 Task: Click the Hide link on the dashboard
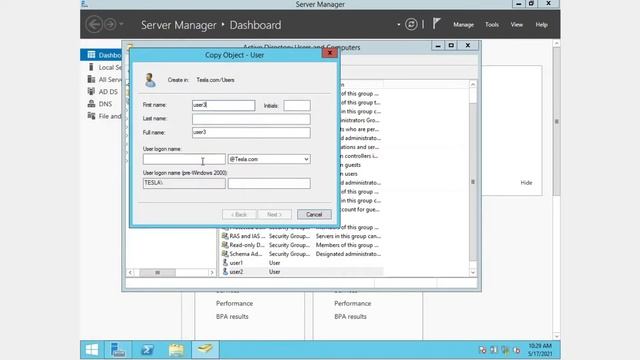click(x=526, y=182)
